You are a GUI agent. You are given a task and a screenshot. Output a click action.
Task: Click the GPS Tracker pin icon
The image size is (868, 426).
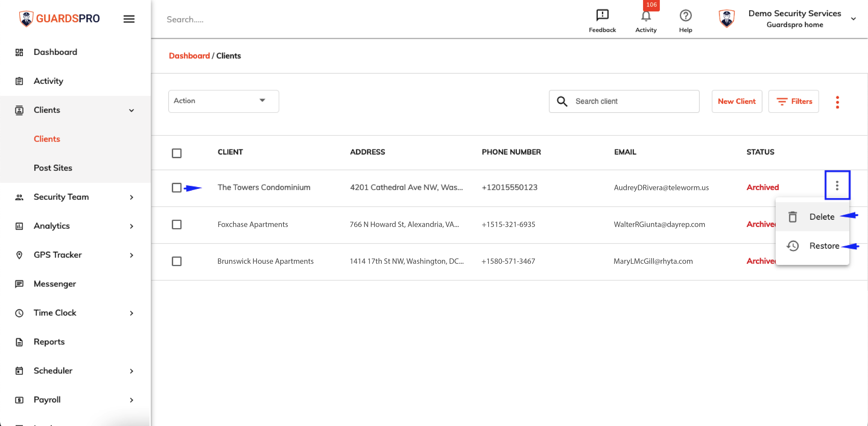pyautogui.click(x=19, y=255)
